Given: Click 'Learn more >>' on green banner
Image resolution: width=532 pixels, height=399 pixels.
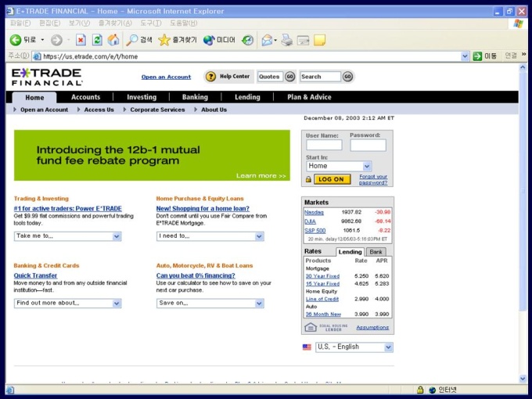Looking at the screenshot, I should coord(261,176).
